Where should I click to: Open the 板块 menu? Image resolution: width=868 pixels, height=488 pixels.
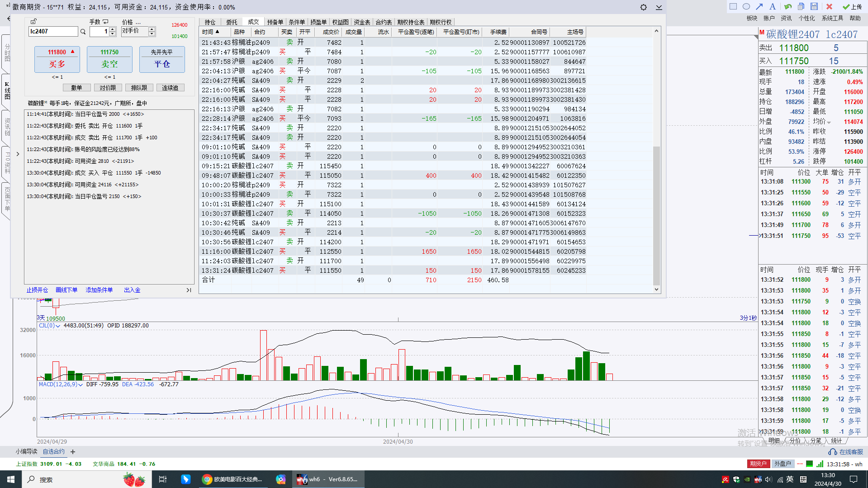click(752, 18)
